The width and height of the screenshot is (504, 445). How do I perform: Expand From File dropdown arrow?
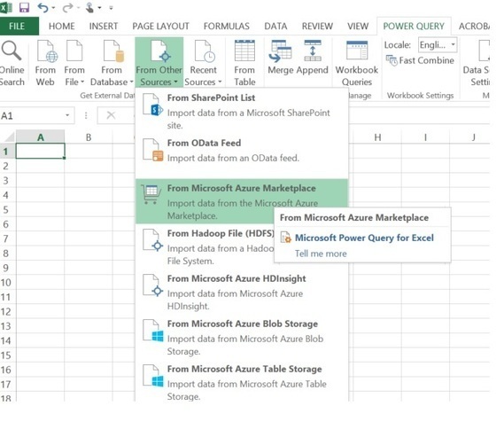[82, 82]
